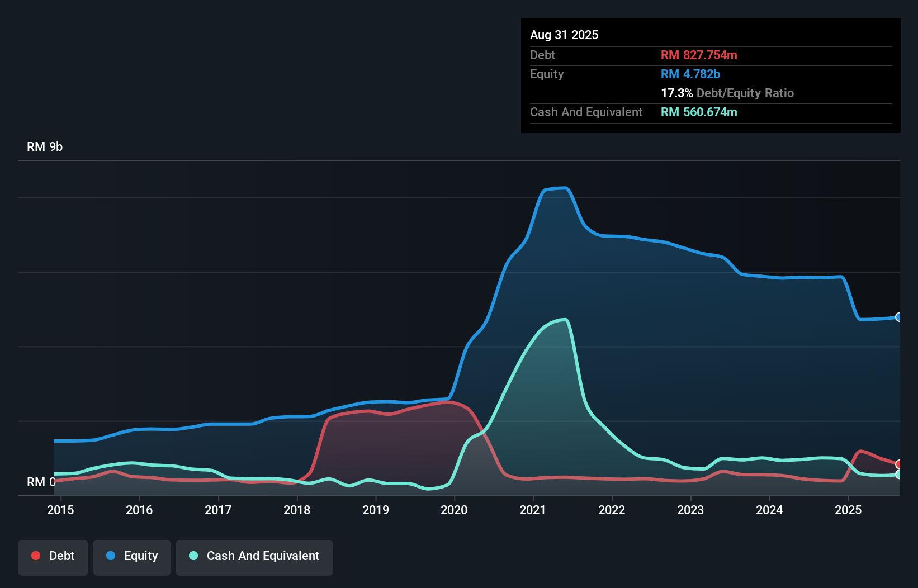Select the red Debt legend dot icon
This screenshot has width=918, height=588.
(x=35, y=556)
